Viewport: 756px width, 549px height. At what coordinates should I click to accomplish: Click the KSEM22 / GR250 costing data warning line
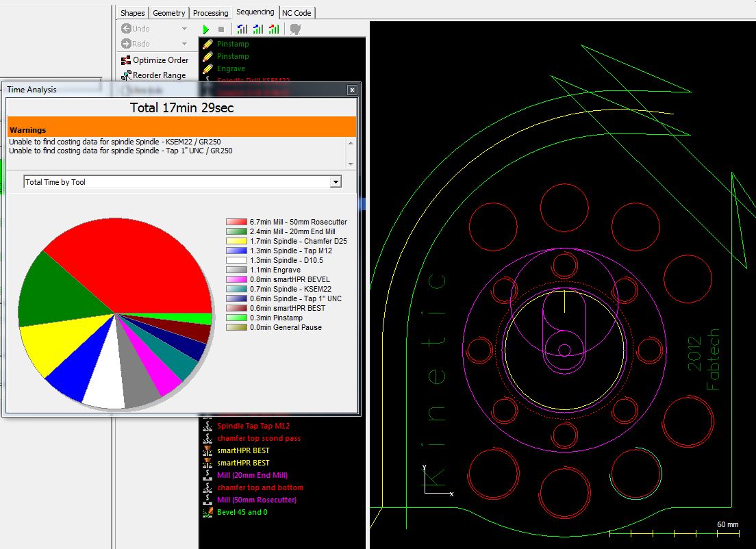point(115,142)
